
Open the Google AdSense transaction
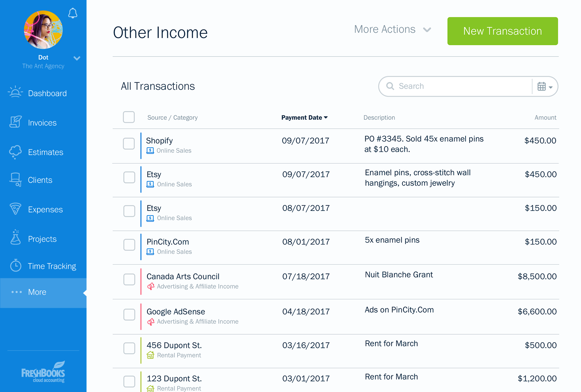(x=336, y=317)
